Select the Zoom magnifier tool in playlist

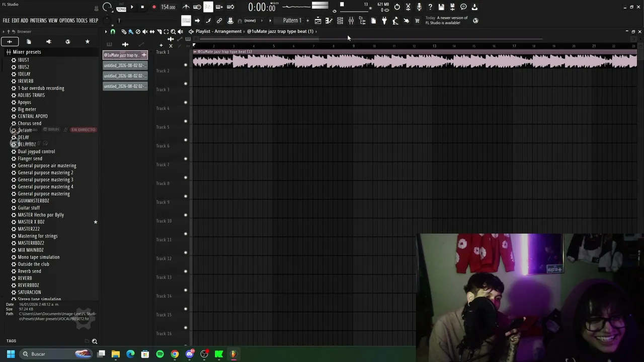173,32
